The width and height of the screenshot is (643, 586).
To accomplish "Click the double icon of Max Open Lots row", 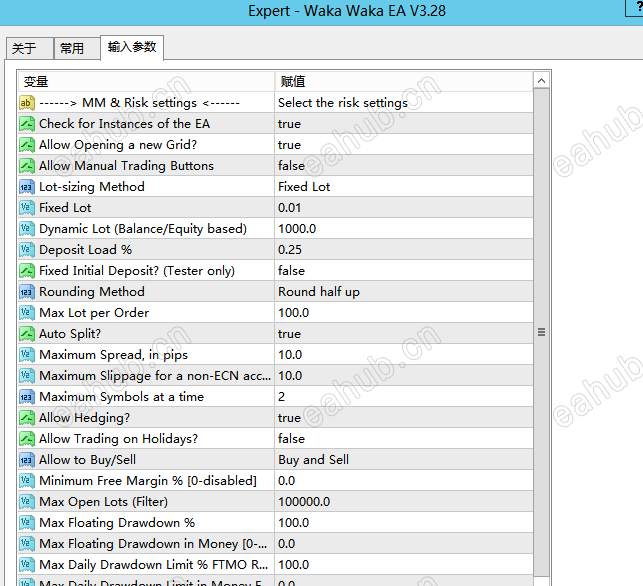I will pyautogui.click(x=27, y=502).
